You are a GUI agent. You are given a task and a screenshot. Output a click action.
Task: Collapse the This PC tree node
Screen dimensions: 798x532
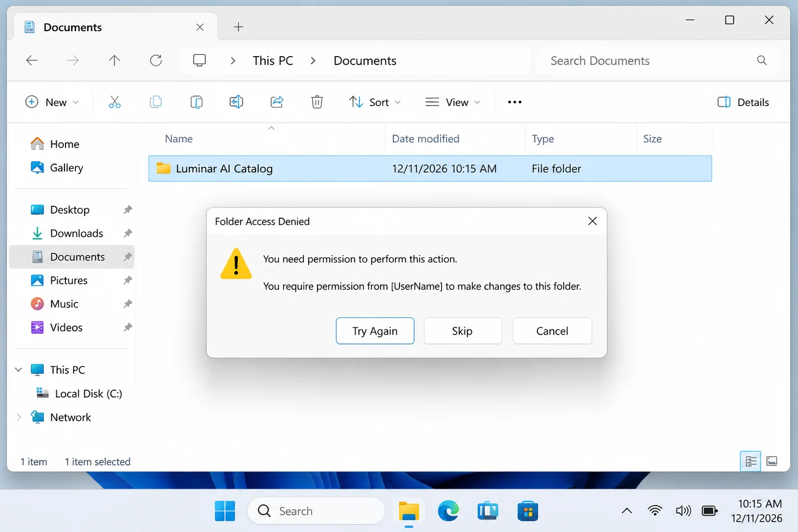[x=19, y=370]
